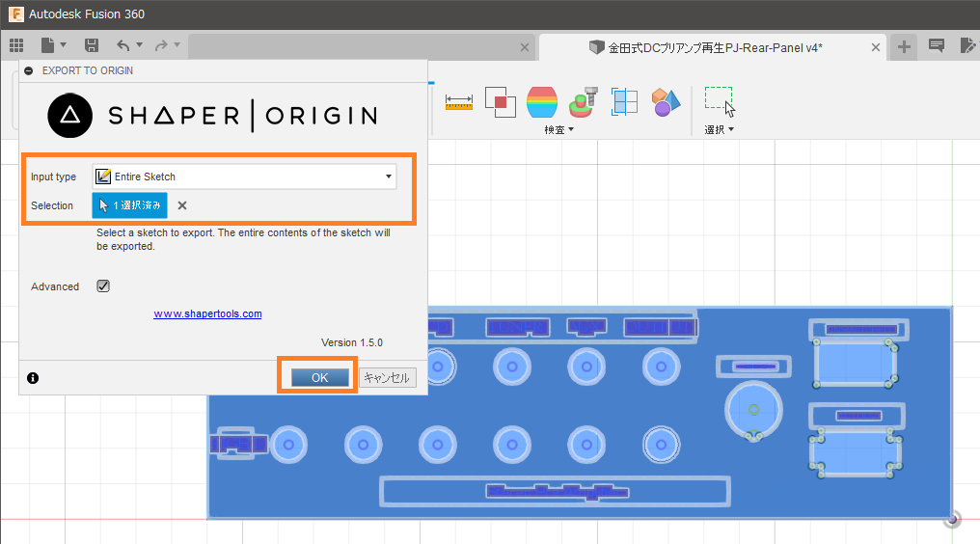Save the document with floppy icon
This screenshot has width=980, height=544.
[x=92, y=45]
